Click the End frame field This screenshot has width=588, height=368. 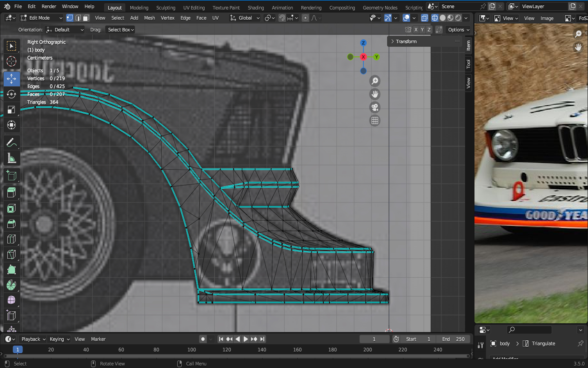pos(453,339)
